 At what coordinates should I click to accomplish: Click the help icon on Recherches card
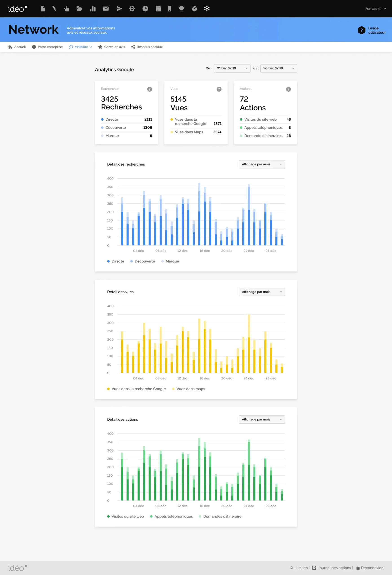click(x=149, y=89)
